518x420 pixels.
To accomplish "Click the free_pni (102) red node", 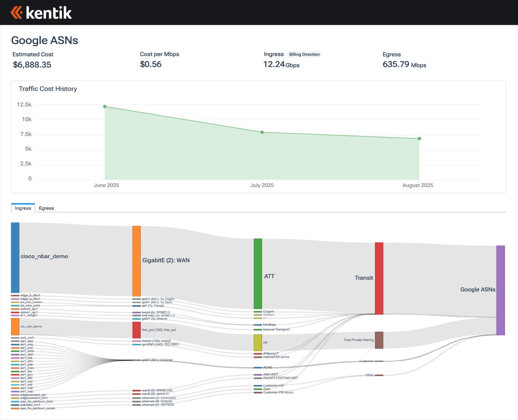I will (x=136, y=330).
